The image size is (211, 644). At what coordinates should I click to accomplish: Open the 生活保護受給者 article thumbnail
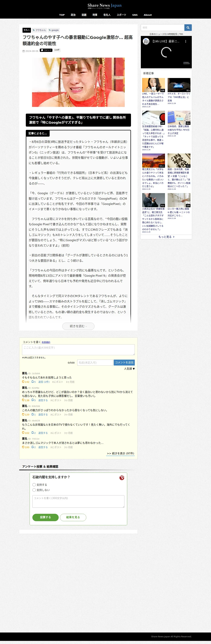tap(153, 118)
